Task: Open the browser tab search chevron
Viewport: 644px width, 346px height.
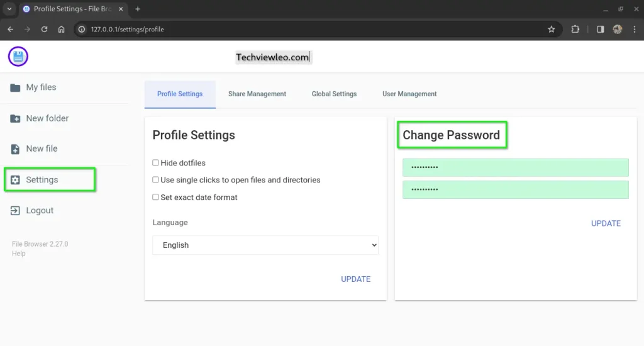Action: pyautogui.click(x=9, y=9)
